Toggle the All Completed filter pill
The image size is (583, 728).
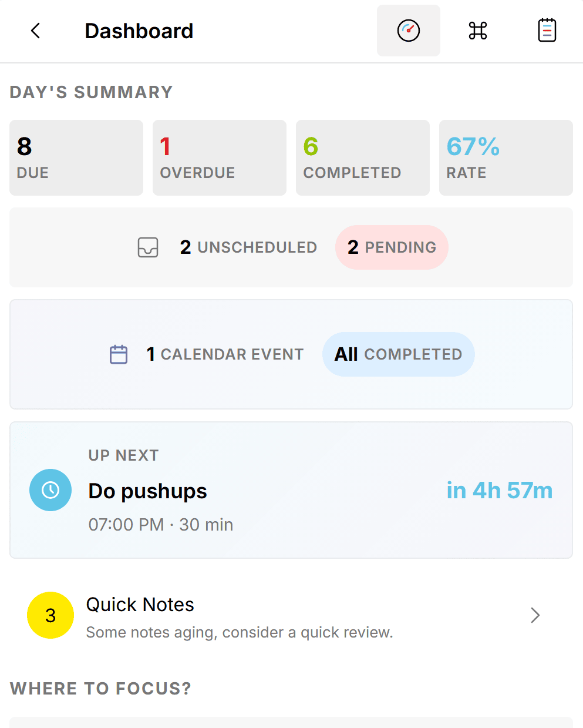point(398,354)
